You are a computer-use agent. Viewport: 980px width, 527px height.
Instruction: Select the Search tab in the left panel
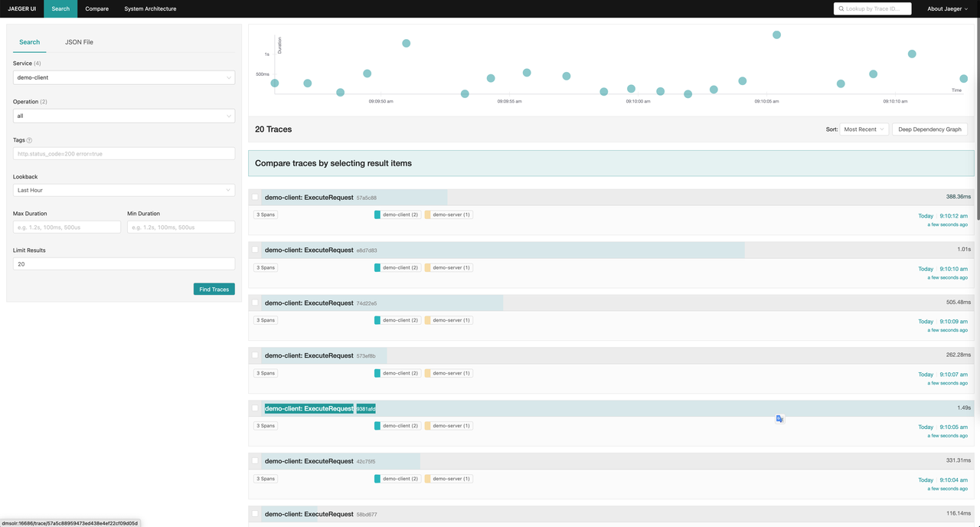coord(30,42)
